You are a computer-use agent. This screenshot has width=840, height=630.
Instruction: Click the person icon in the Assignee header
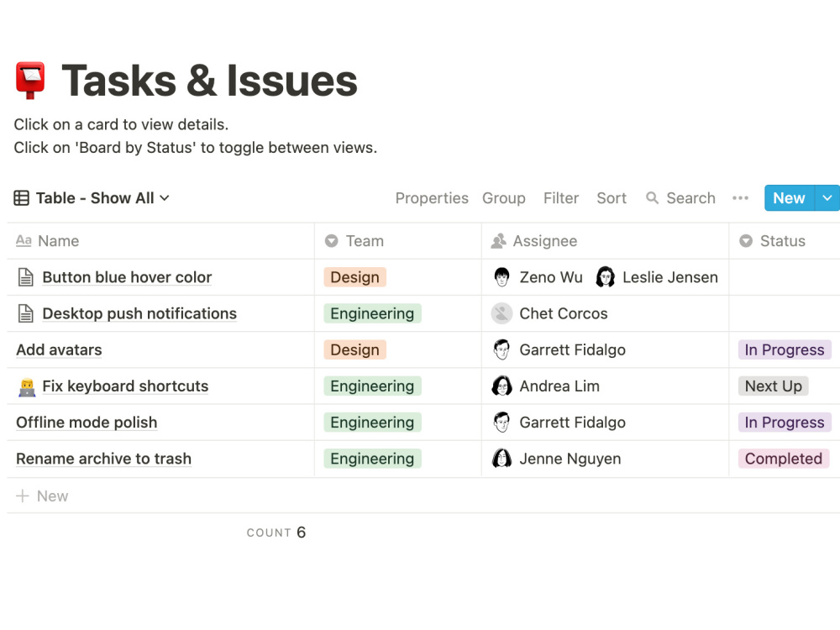pos(499,241)
